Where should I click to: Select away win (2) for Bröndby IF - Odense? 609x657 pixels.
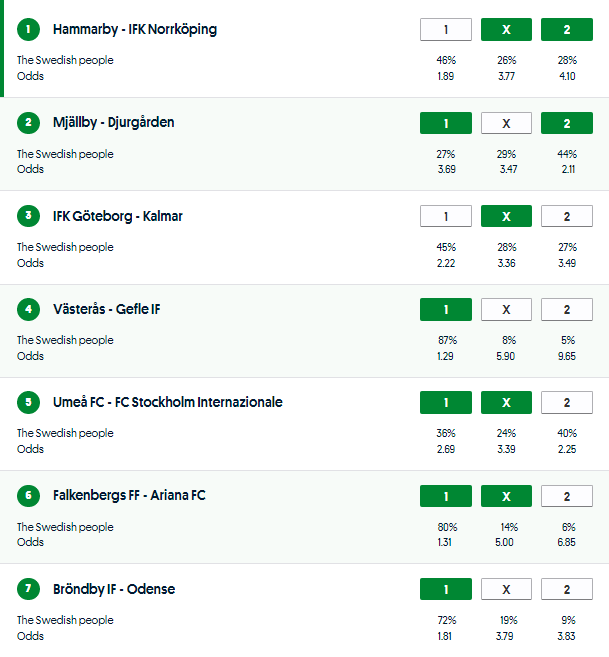[566, 590]
